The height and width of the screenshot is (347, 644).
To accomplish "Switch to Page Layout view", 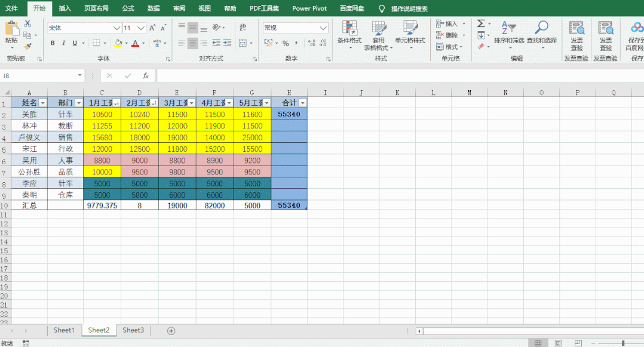I will tap(558, 343).
